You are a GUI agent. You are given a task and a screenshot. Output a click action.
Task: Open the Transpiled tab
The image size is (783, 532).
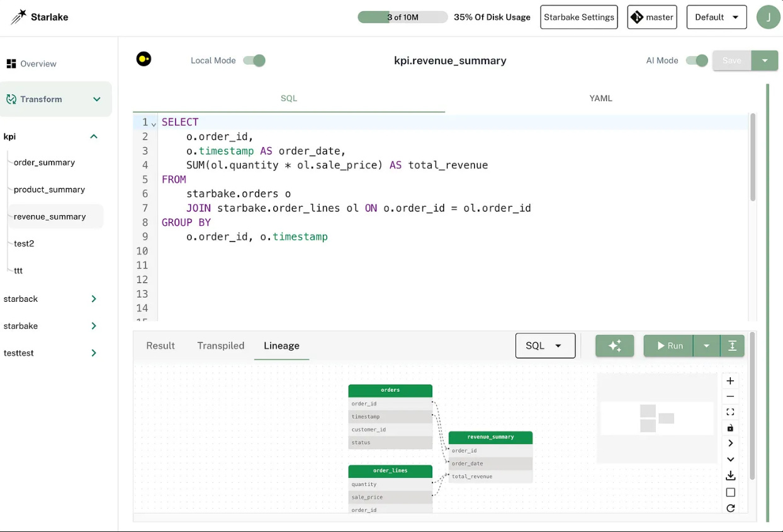coord(221,345)
